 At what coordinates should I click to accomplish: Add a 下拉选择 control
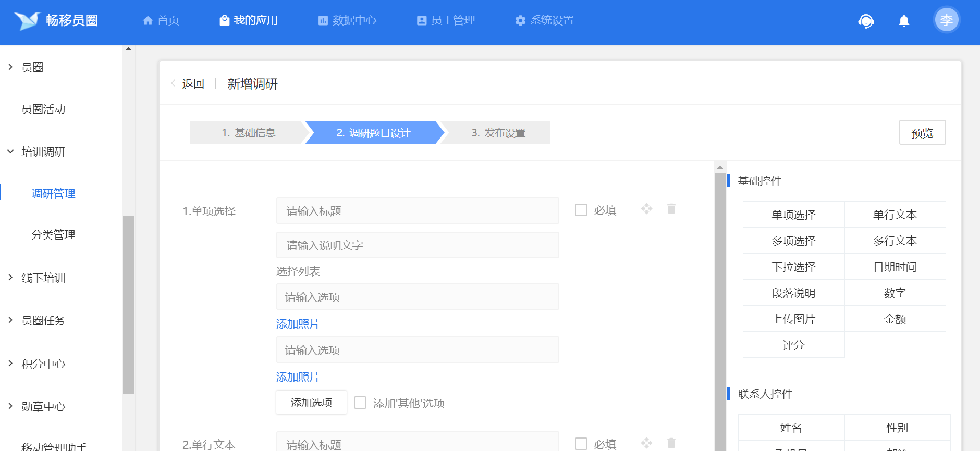point(793,267)
